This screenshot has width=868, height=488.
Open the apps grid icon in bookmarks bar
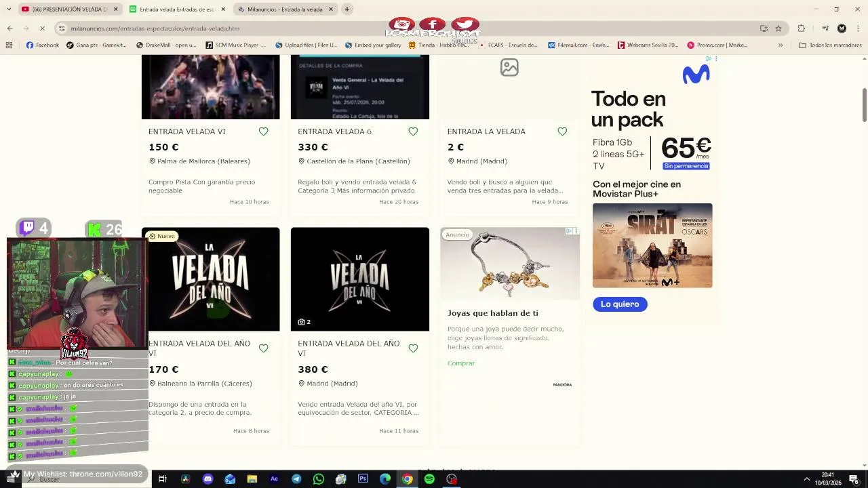9,45
